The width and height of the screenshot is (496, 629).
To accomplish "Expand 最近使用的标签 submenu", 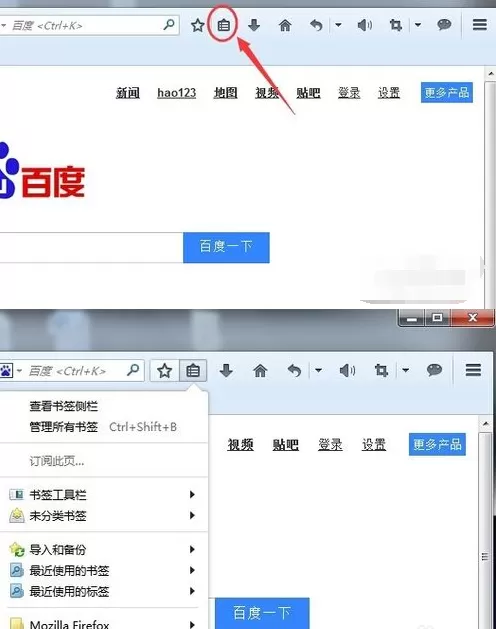I will pos(104,591).
